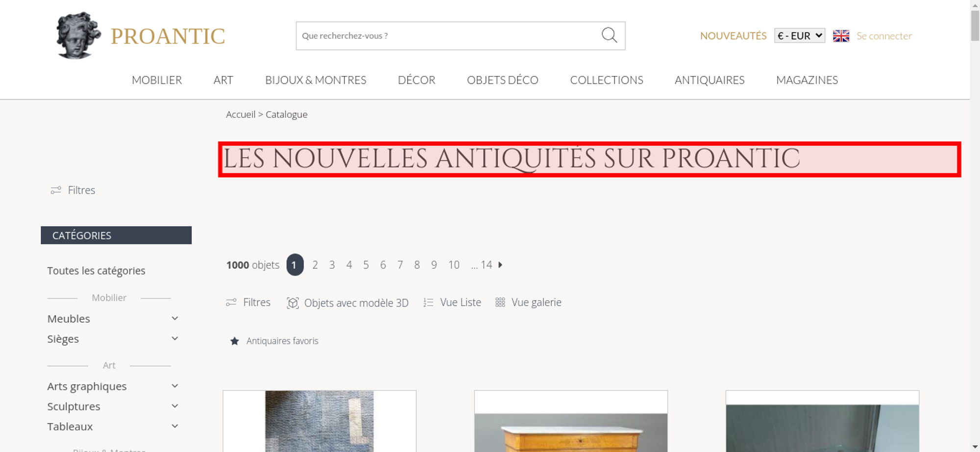Viewport: 980px width, 452px height.
Task: Click the star icon for Antiquaires favoris
Action: click(235, 341)
